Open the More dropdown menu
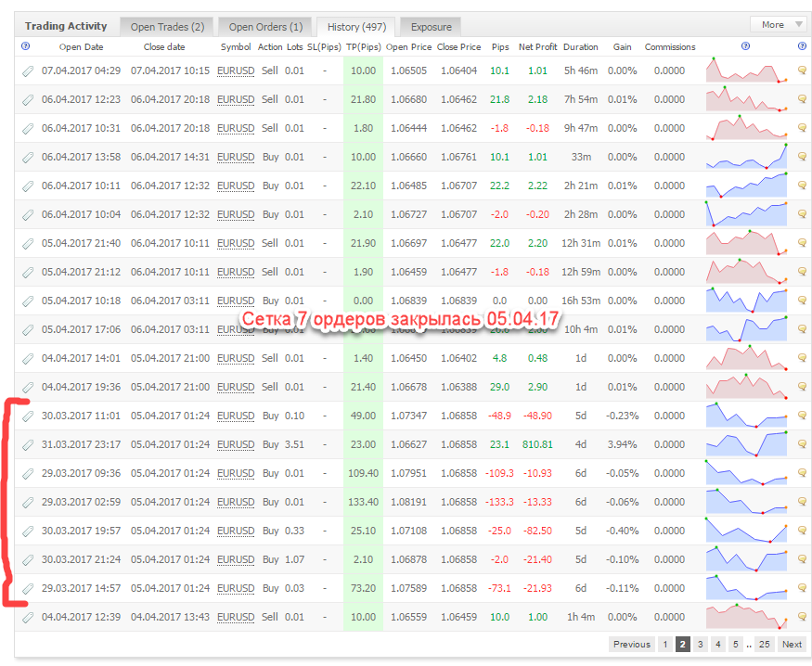 779,24
